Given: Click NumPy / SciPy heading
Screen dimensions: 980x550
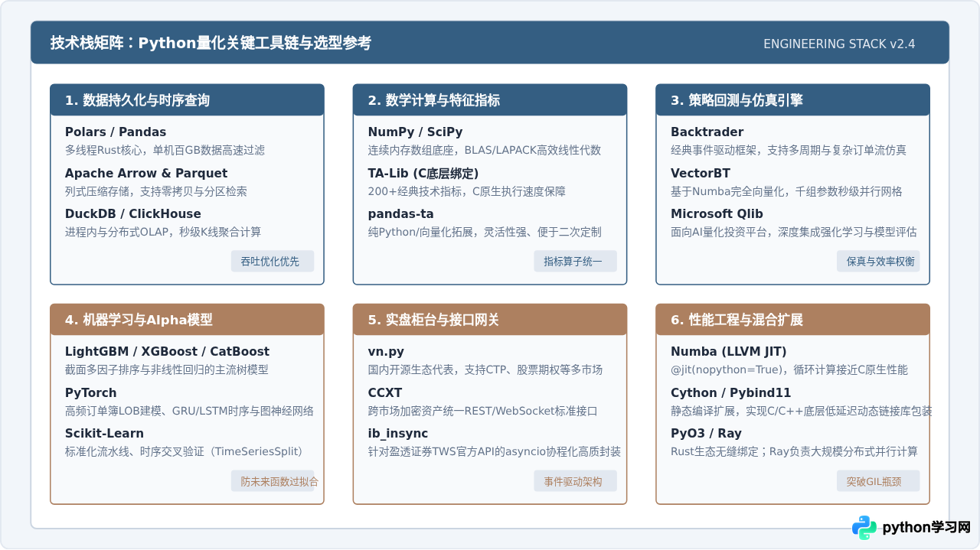Looking at the screenshot, I should point(415,132).
